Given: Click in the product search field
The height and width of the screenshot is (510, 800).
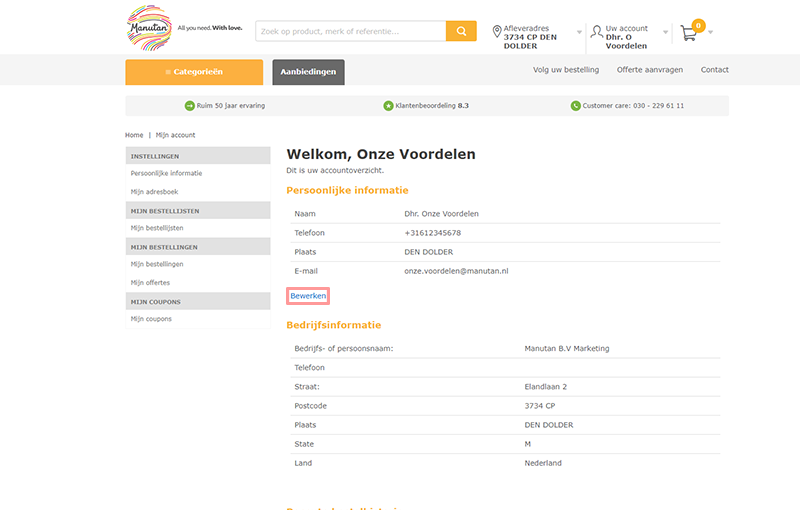Looking at the screenshot, I should pyautogui.click(x=350, y=32).
